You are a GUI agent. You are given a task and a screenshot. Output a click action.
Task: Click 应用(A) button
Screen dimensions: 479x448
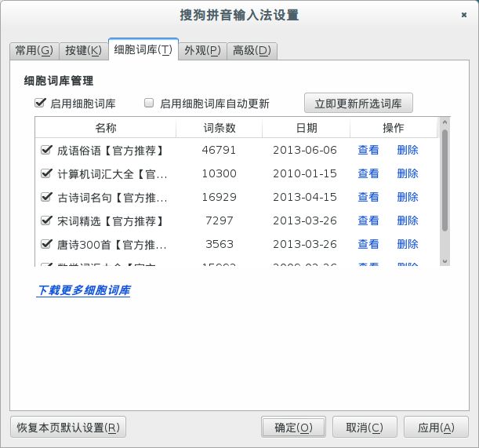point(436,427)
